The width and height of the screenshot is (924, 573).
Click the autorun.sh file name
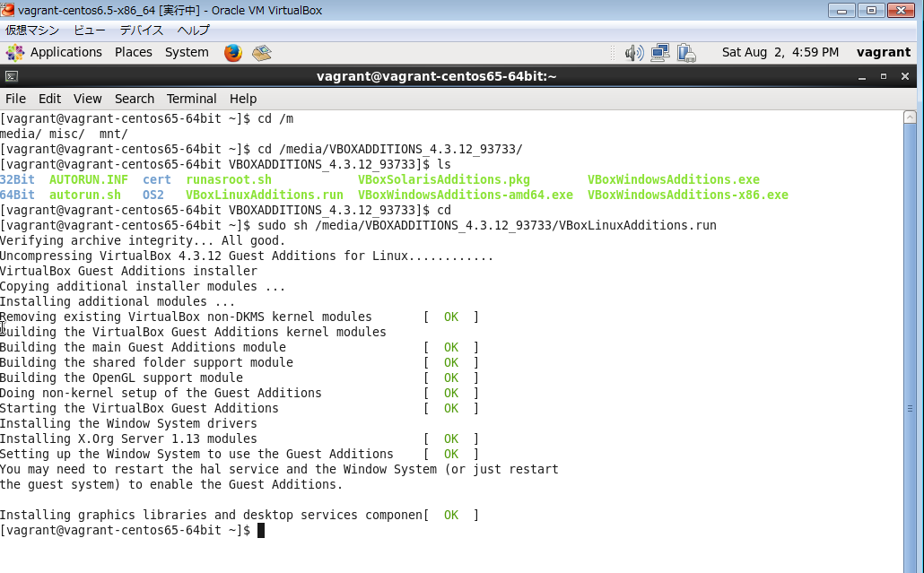[85, 195]
